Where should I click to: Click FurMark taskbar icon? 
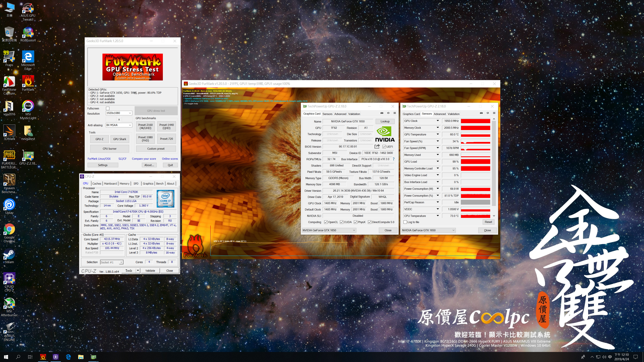43,357
